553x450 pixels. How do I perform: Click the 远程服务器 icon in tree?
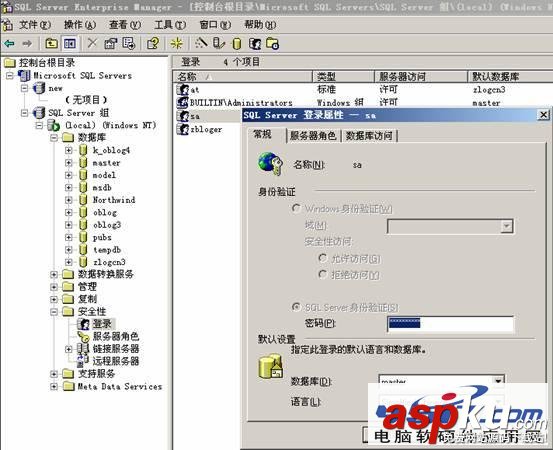[x=84, y=361]
